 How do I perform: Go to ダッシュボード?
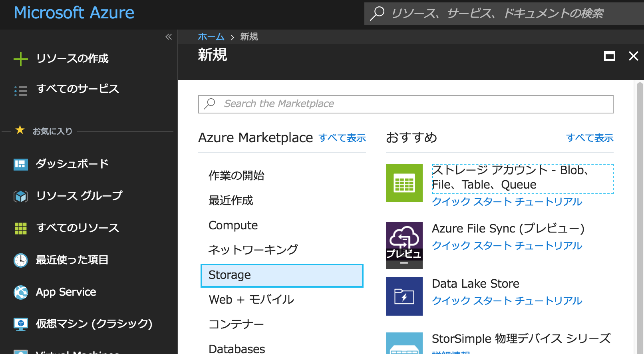(x=72, y=164)
